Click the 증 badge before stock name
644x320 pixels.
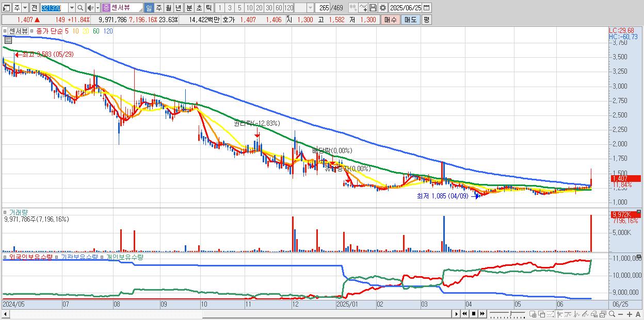pos(106,8)
